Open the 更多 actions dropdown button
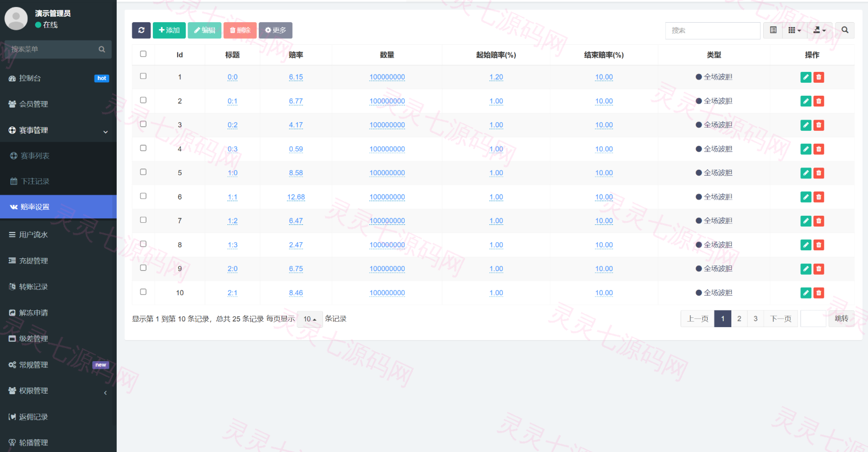This screenshot has width=868, height=452. pyautogui.click(x=275, y=30)
